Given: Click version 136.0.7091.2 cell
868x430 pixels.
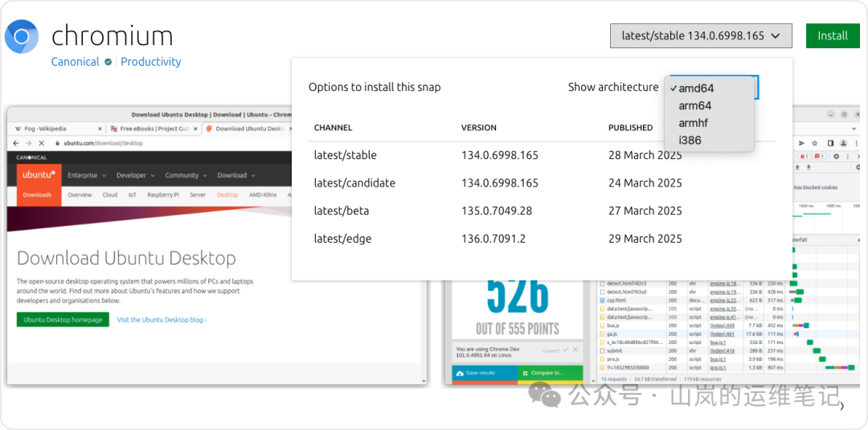Looking at the screenshot, I should [493, 239].
